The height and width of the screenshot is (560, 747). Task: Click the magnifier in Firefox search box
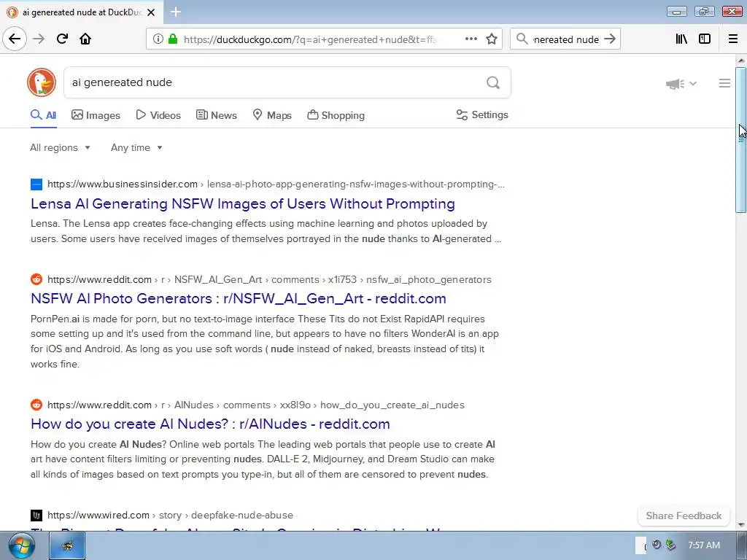[x=522, y=39]
